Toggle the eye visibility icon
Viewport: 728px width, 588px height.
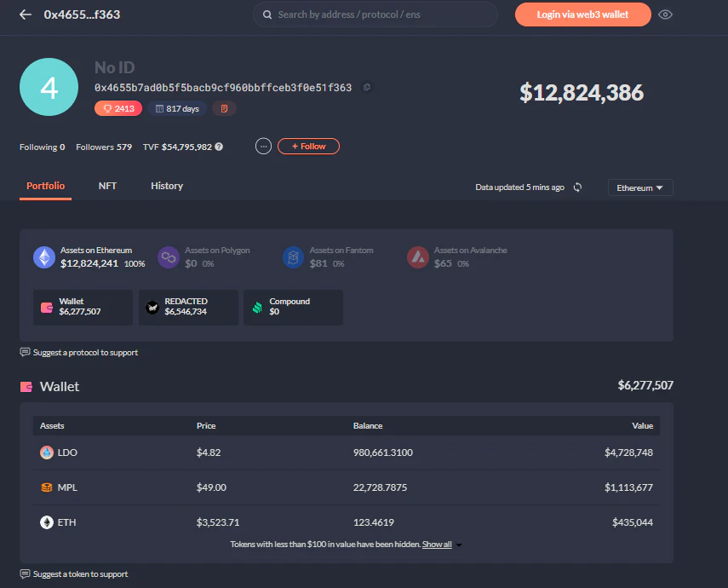(x=666, y=14)
